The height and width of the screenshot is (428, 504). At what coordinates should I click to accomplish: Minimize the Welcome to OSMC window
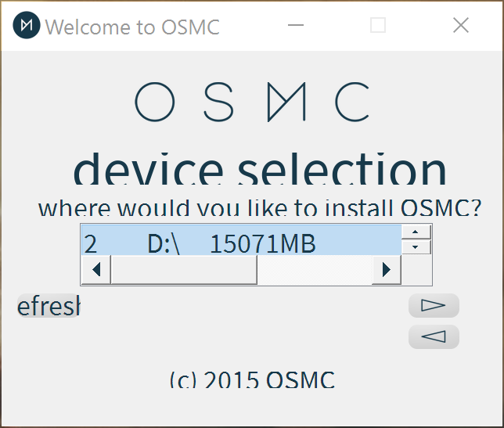tap(295, 26)
